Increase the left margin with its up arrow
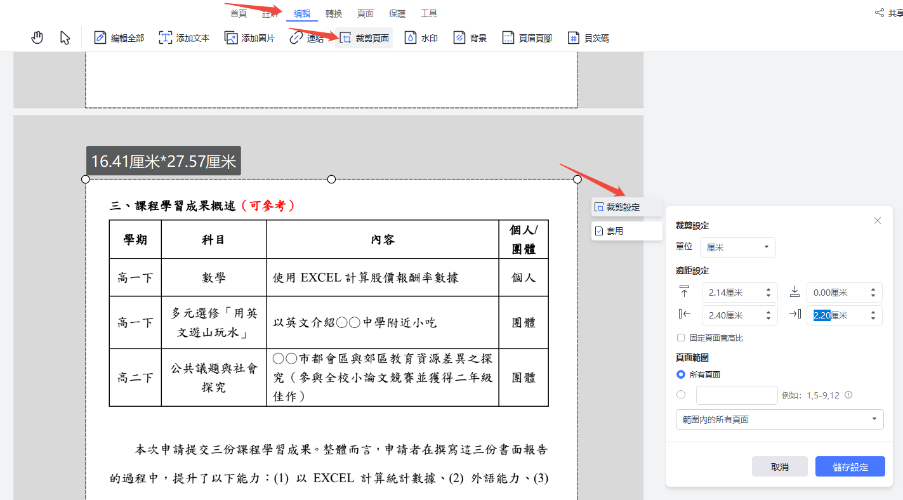Screen dimensions: 903x500 (x=768, y=312)
